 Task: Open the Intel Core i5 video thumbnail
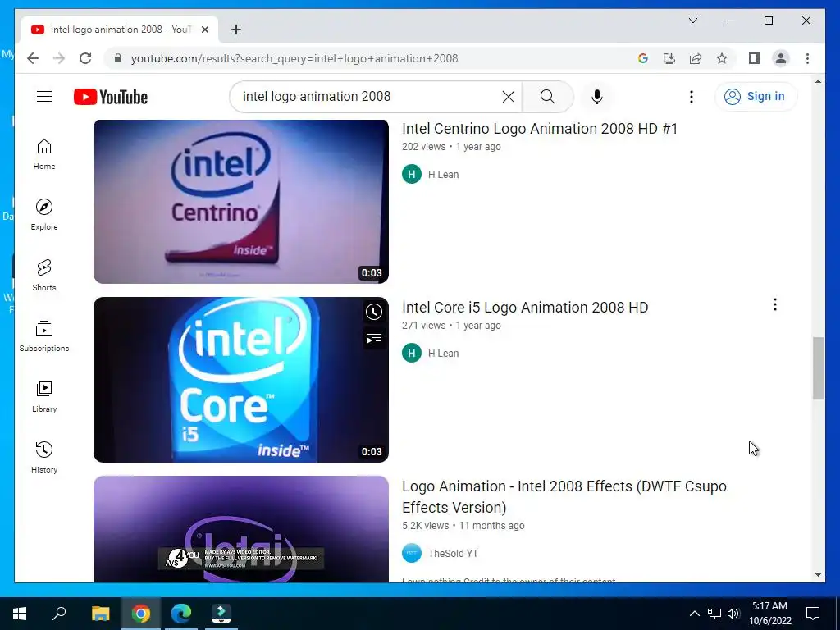241,379
